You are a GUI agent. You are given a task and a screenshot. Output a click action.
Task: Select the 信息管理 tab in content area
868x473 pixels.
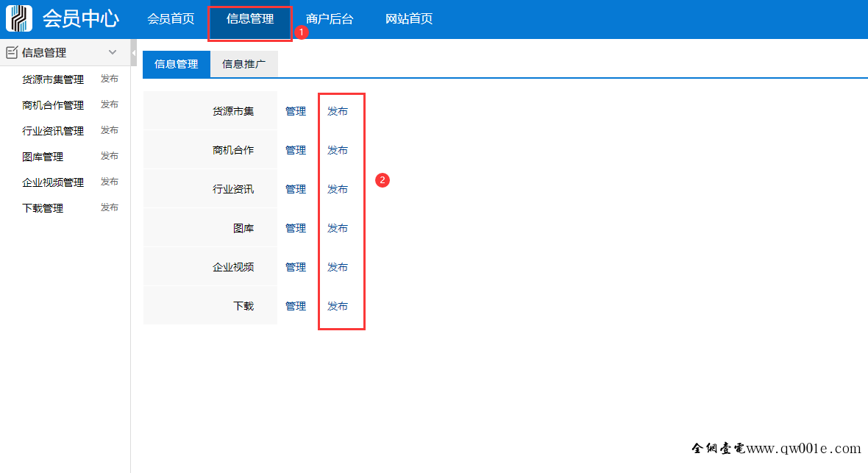(x=177, y=64)
